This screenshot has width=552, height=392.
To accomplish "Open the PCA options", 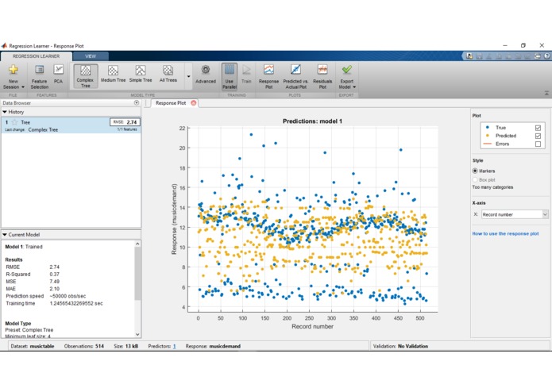I will click(58, 74).
